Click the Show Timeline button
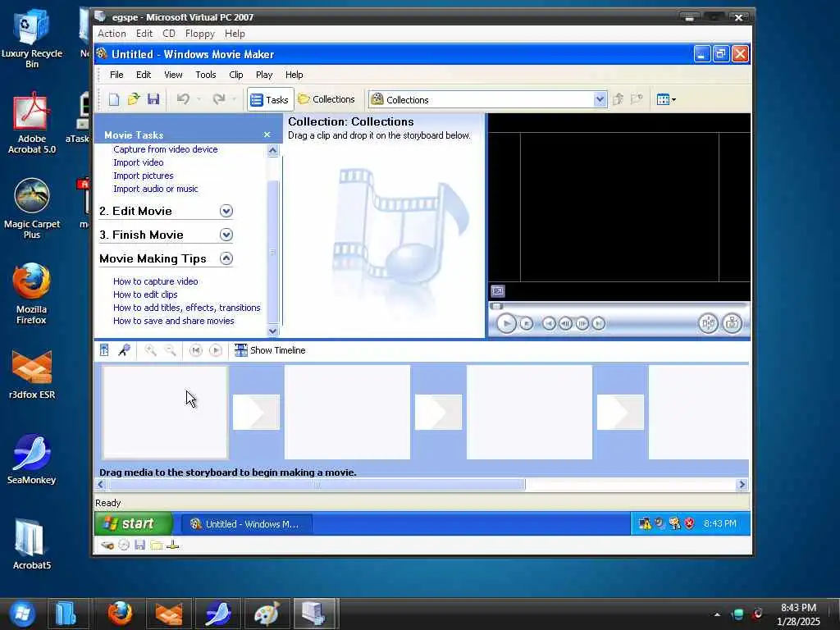This screenshot has height=630, width=840. 270,350
